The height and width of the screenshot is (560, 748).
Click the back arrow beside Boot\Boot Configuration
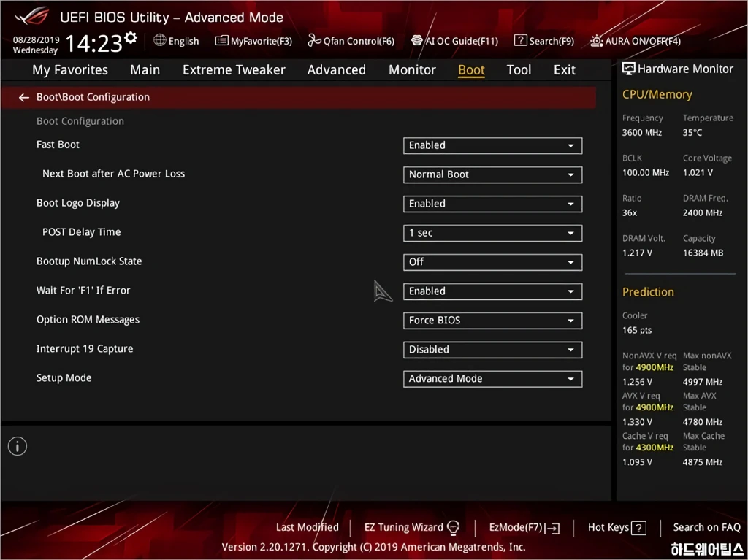click(24, 97)
